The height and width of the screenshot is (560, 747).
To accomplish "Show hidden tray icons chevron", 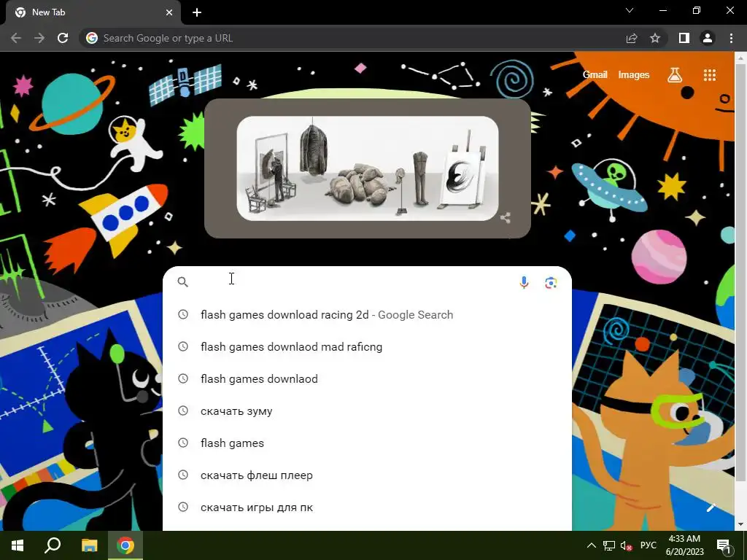I will (591, 545).
